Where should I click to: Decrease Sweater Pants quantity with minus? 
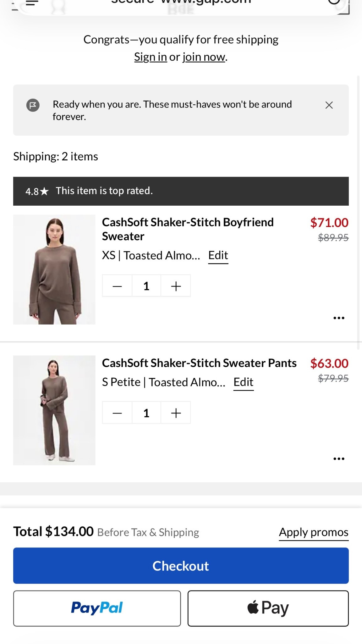[117, 413]
